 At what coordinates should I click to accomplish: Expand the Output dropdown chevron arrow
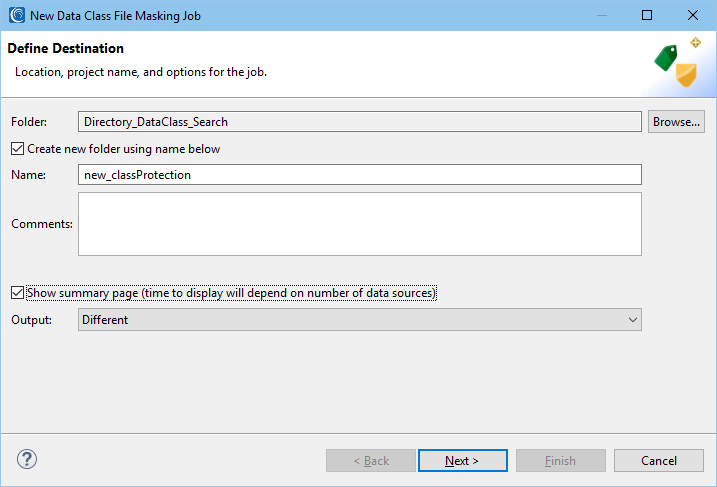pos(632,320)
